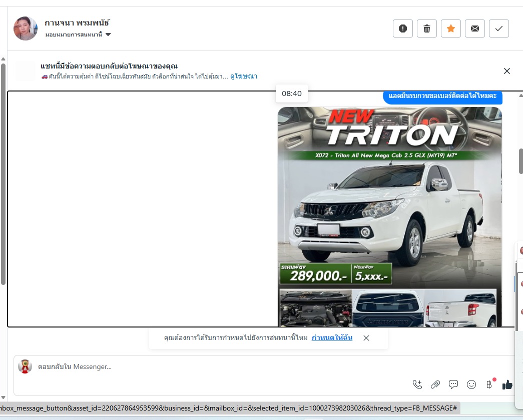
Task: Open the ดูโฆษณา link
Action: click(x=244, y=76)
